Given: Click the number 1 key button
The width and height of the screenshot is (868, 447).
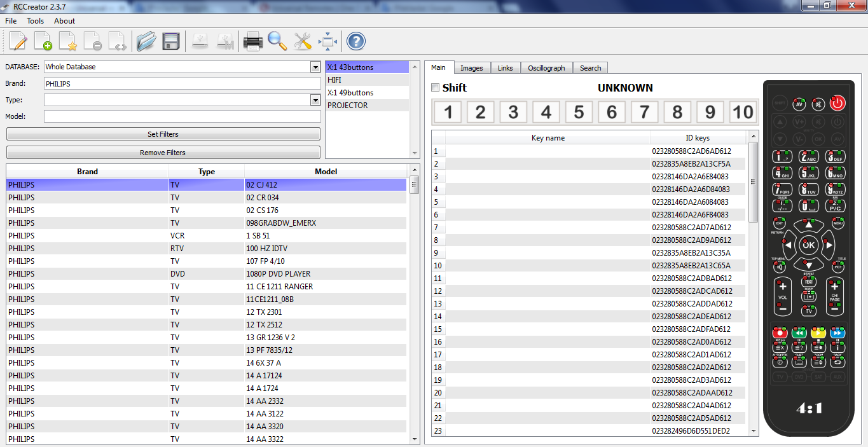Looking at the screenshot, I should click(x=448, y=113).
